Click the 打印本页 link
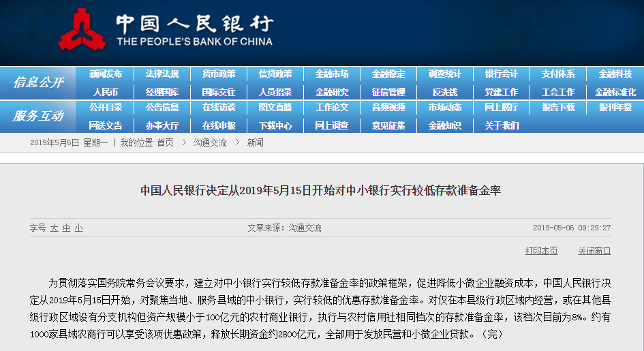 pos(541,251)
